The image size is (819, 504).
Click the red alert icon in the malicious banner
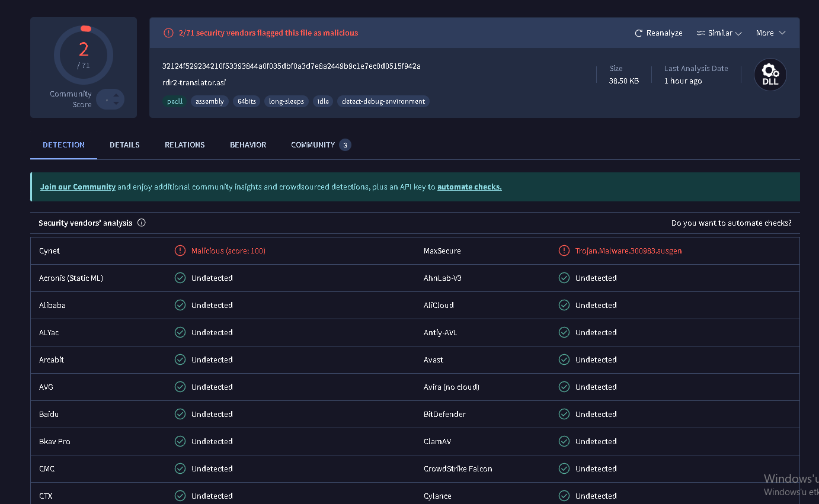[x=168, y=33]
